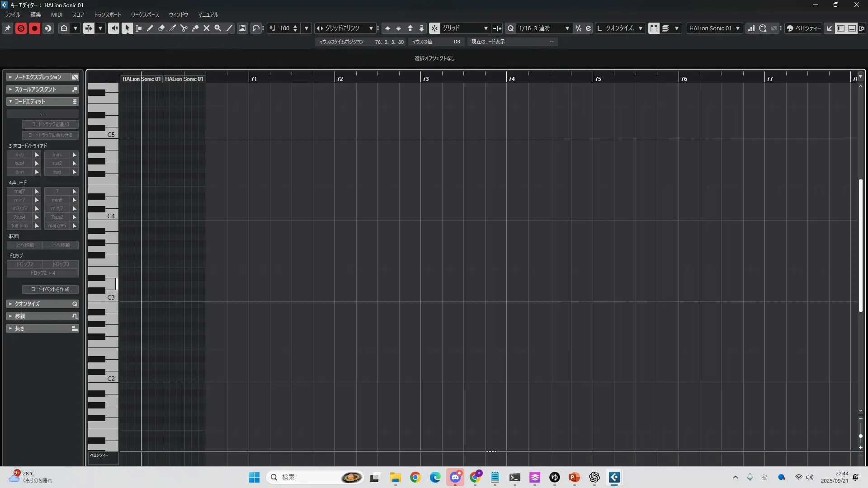Click the C4 key on piano keyboard
This screenshot has height=488, width=868.
tap(108, 216)
